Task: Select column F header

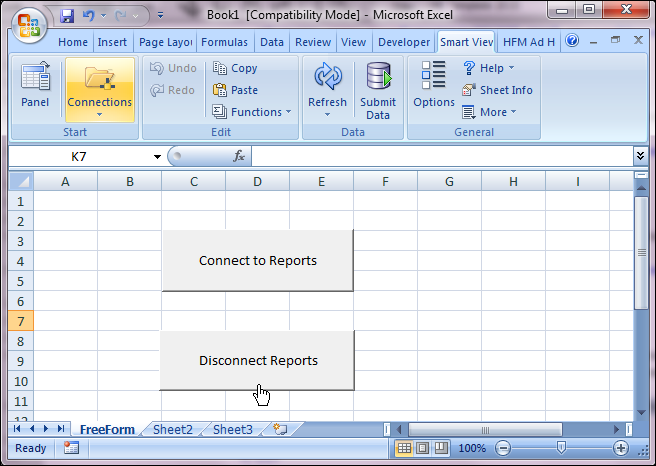Action: [x=385, y=182]
